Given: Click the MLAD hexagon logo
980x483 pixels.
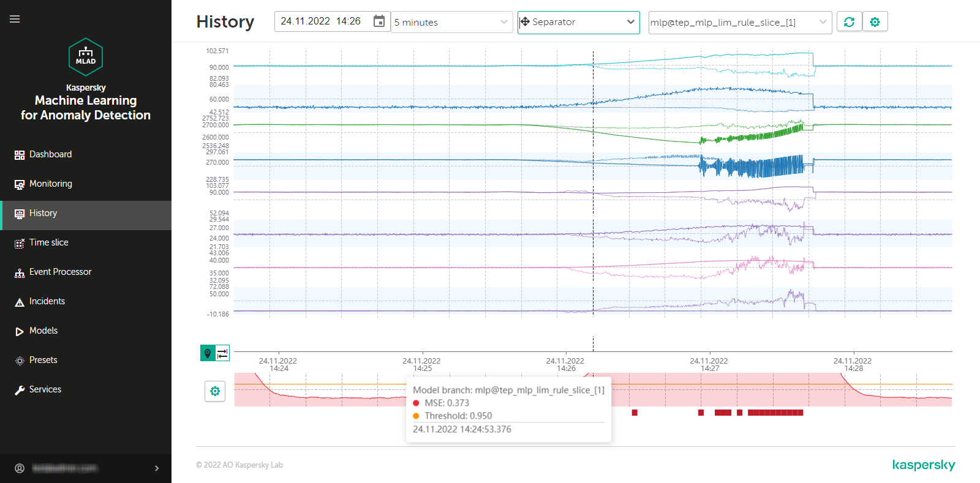Looking at the screenshot, I should [x=86, y=57].
